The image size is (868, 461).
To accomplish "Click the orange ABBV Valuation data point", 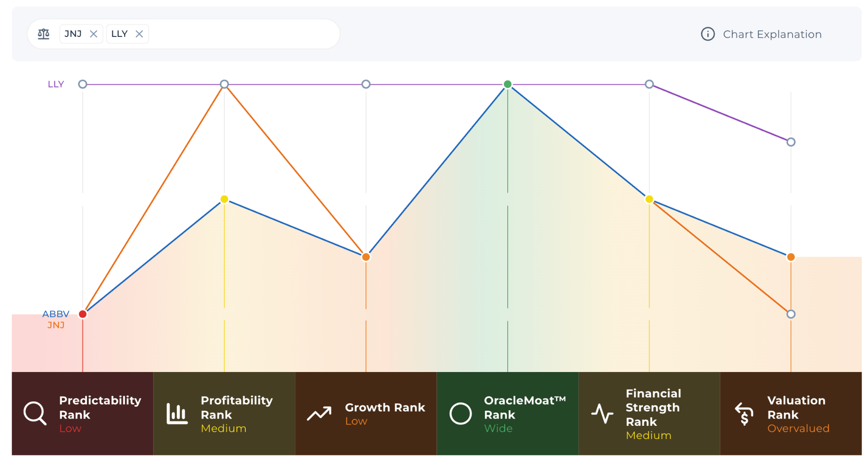I will click(x=791, y=257).
